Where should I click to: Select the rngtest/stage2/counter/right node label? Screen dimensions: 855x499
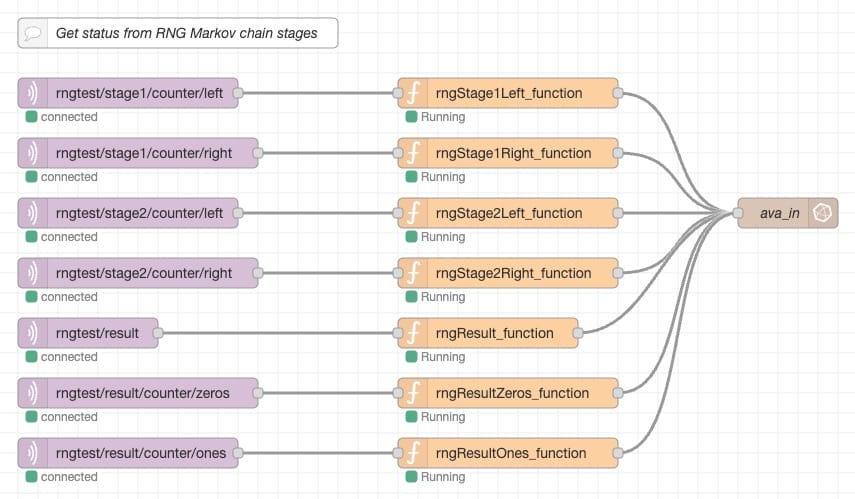(144, 273)
